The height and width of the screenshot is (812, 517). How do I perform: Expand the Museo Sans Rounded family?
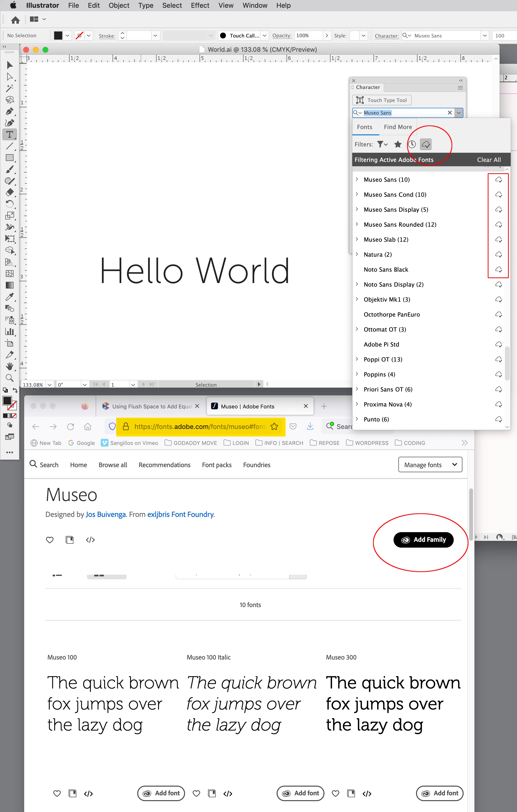pos(357,224)
